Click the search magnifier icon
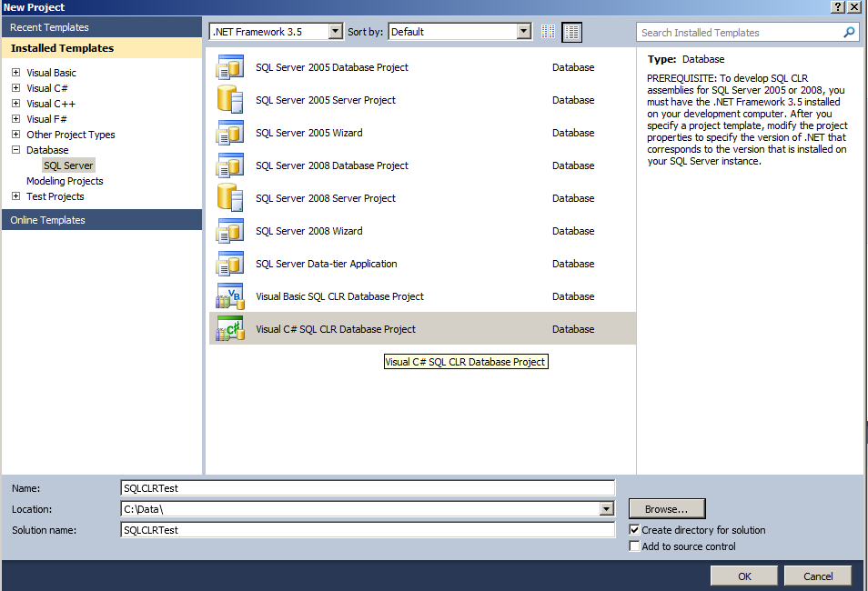Viewport: 868px width, 591px height. pyautogui.click(x=849, y=33)
